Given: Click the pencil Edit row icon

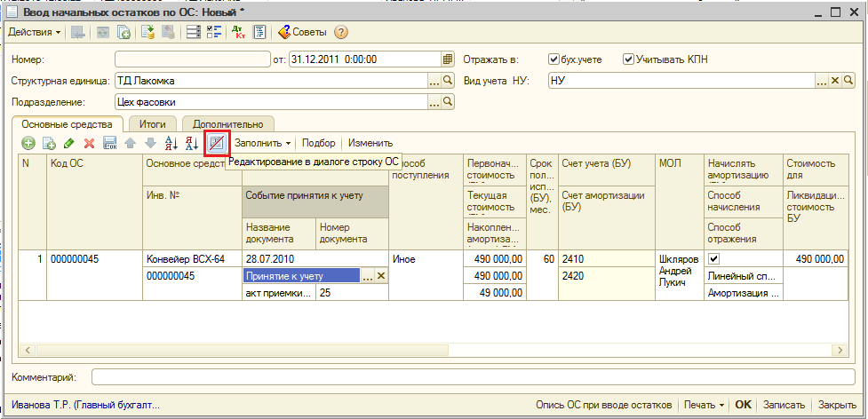Looking at the screenshot, I should [68, 143].
